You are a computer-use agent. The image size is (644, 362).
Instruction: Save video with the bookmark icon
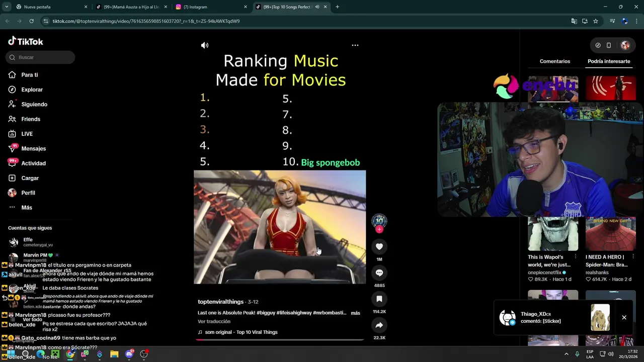point(379,299)
